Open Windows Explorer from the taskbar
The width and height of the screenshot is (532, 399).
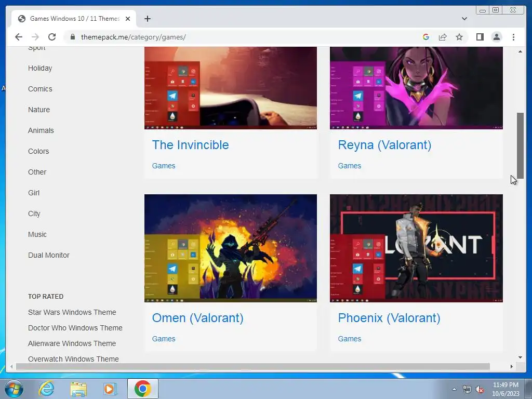[78, 389]
